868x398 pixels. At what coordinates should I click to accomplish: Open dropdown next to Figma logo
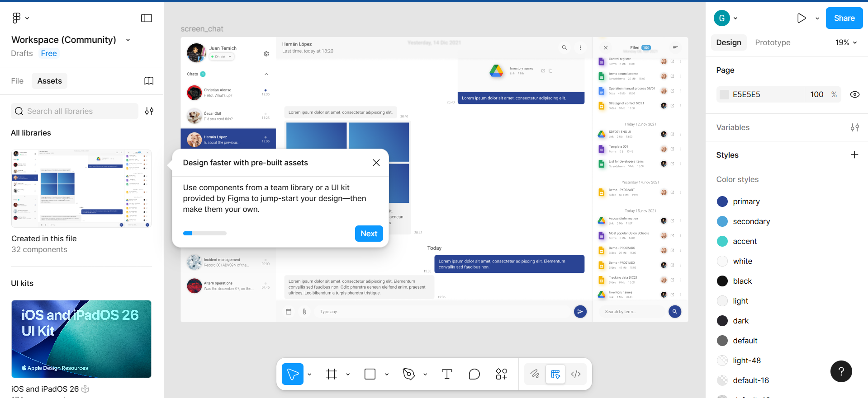pyautogui.click(x=27, y=18)
